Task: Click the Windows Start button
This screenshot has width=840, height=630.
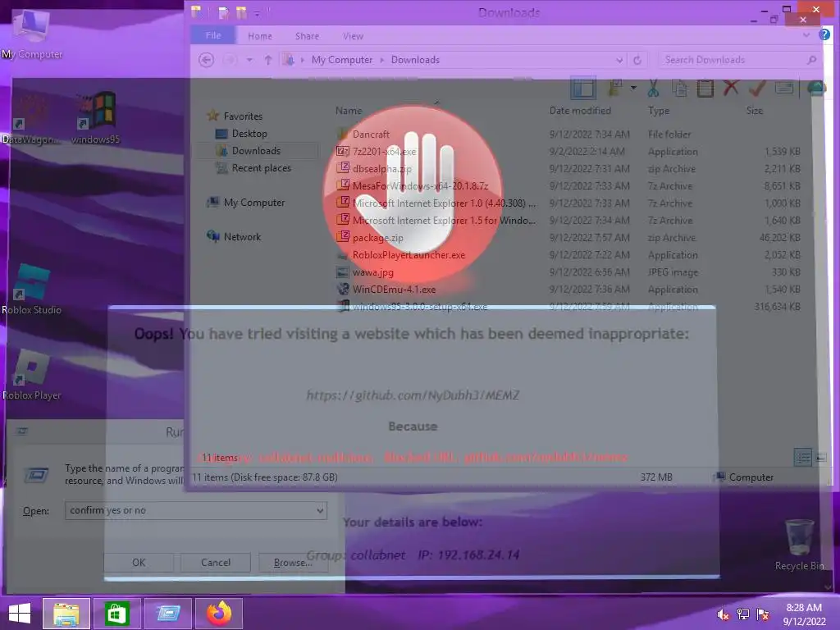Action: pos(20,614)
